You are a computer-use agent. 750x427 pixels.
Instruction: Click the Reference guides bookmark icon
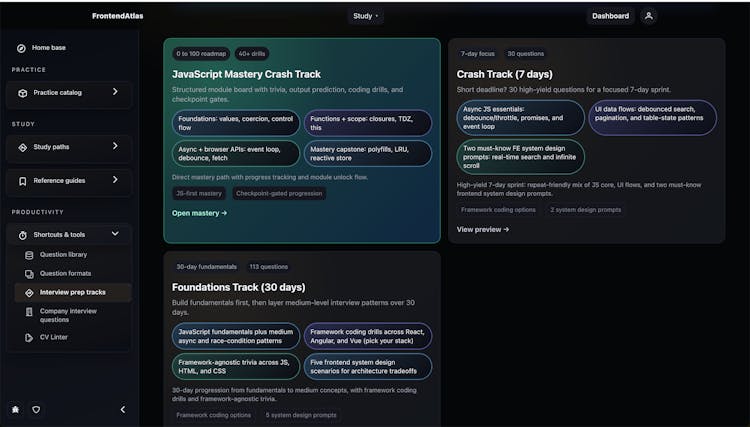(22, 181)
